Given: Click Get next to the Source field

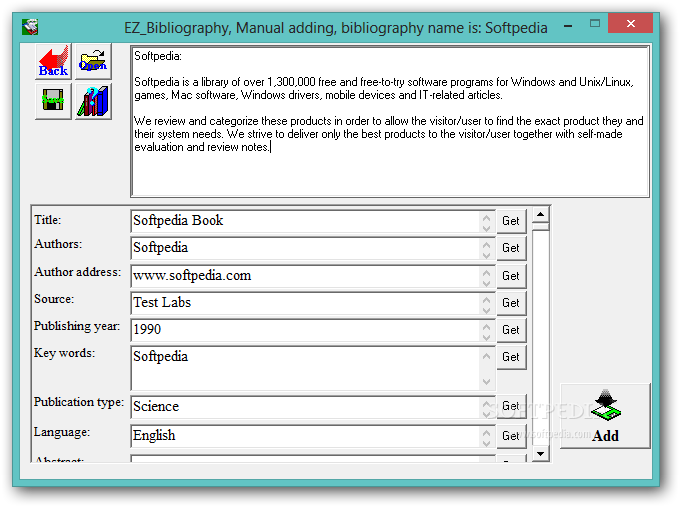Looking at the screenshot, I should [511, 303].
